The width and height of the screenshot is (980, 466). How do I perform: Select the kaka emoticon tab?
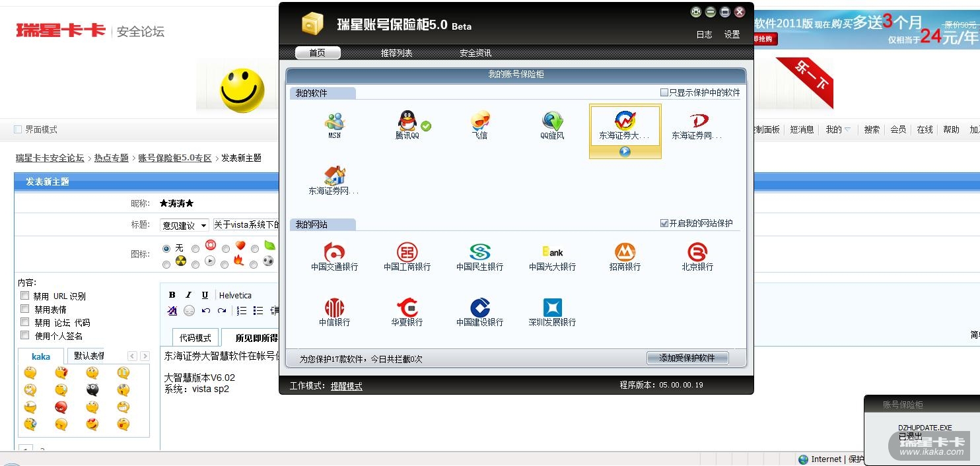tap(41, 356)
